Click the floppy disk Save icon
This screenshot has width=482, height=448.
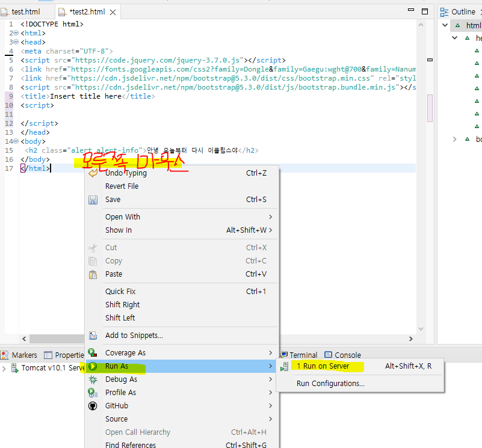point(93,200)
